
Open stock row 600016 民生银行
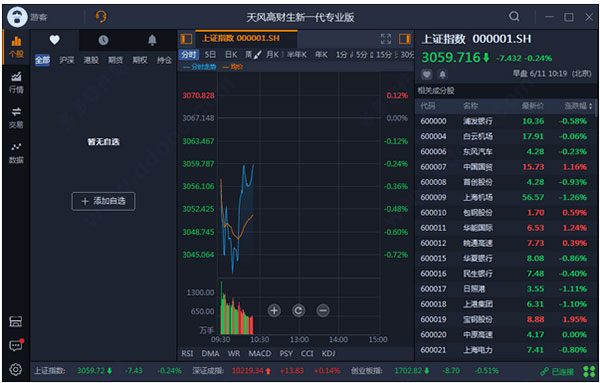[x=504, y=274]
